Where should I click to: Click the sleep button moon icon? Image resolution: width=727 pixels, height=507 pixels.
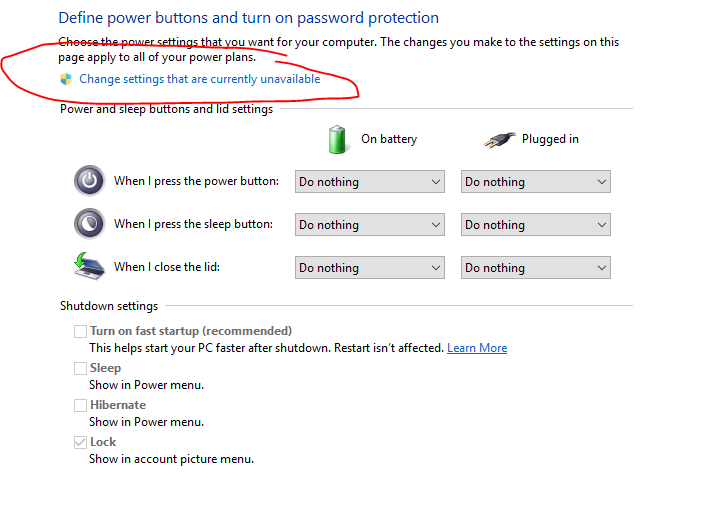point(89,224)
